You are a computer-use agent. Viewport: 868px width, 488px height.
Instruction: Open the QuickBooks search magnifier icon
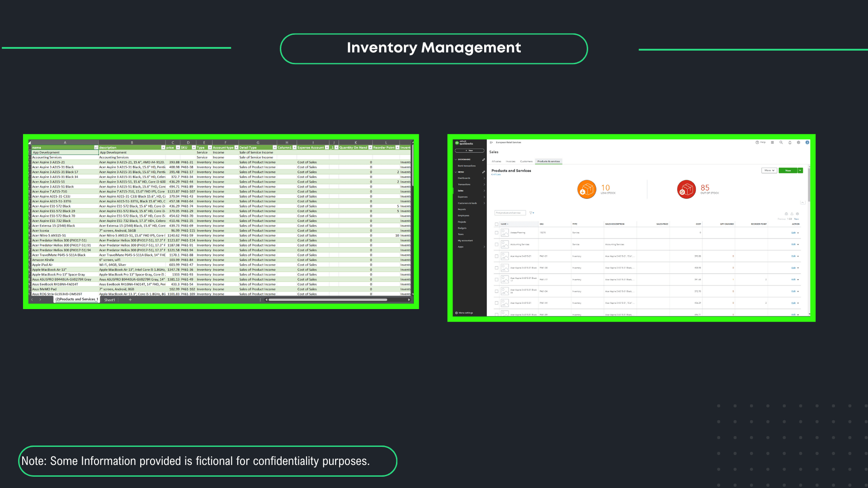[781, 142]
